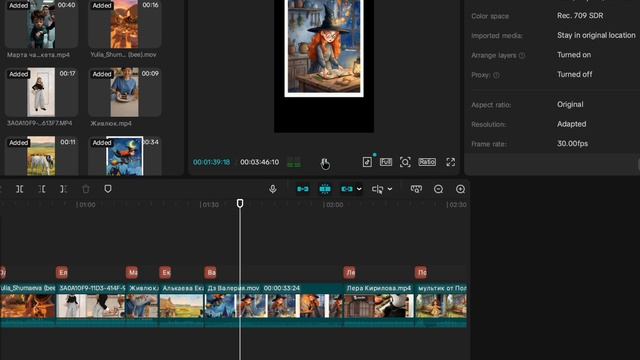Click the 'Turned on' arrange layers value
The height and width of the screenshot is (360, 640).
point(574,55)
